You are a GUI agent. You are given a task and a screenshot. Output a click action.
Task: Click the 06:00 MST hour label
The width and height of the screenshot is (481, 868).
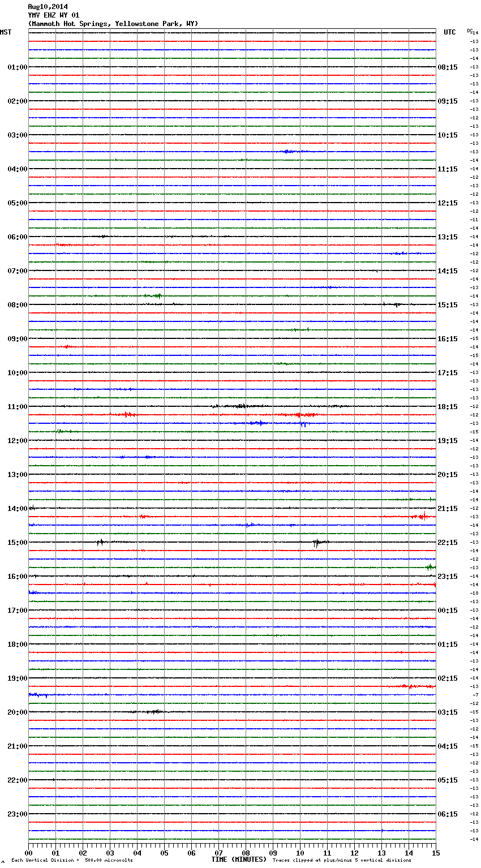[x=17, y=237]
